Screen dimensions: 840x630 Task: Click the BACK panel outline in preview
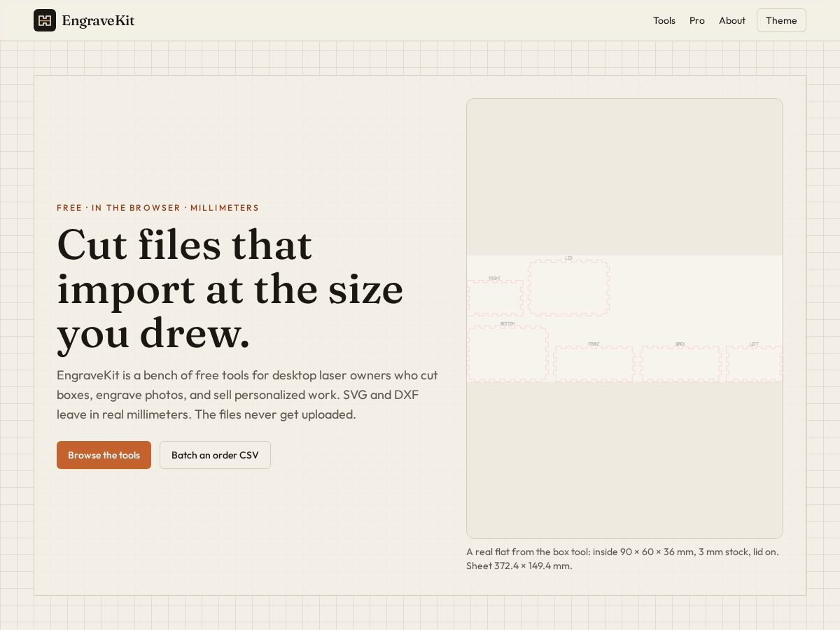tap(680, 363)
